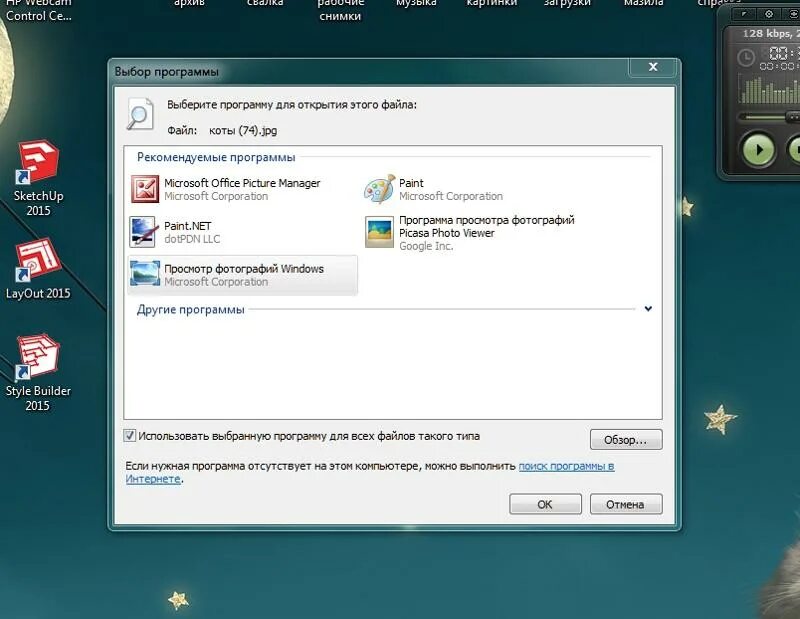Choose the Paint palette icon

pyautogui.click(x=380, y=189)
